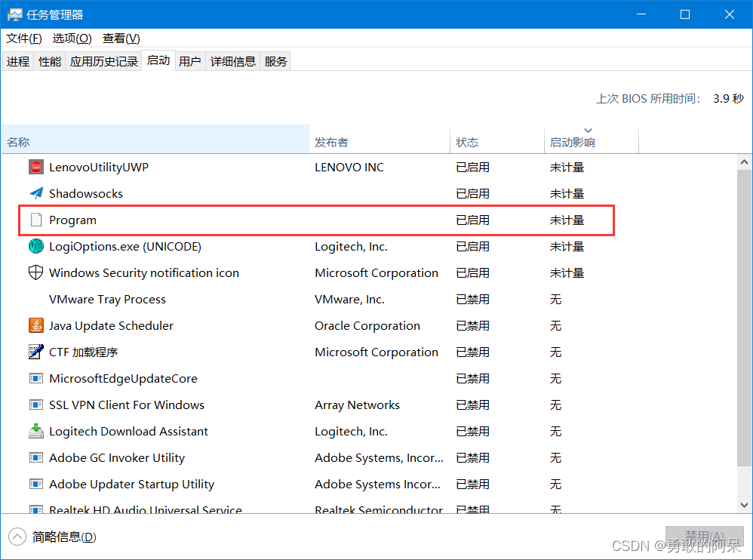Click Logitech, Inc. in Logitech Download Assistant row

coord(351,431)
